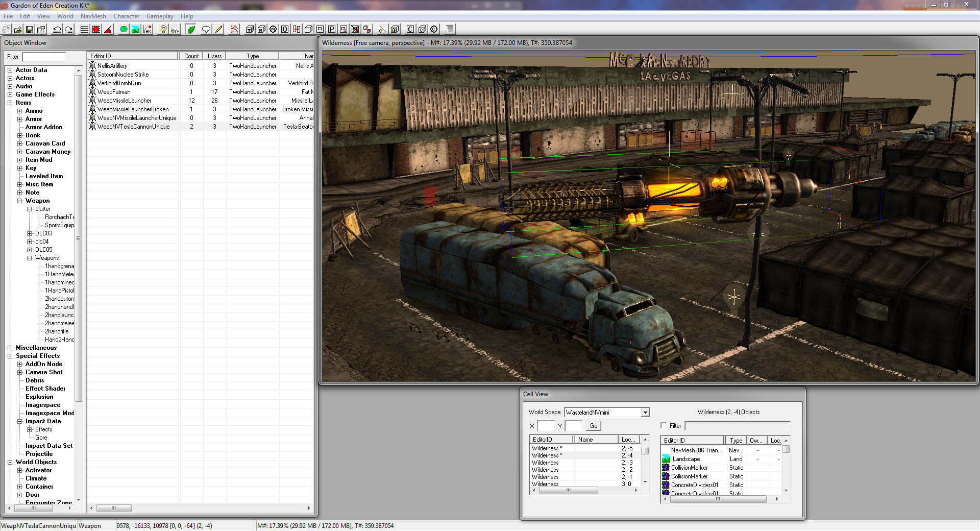Viewport: 980px width, 531px height.
Task: Click Go button in Cell View
Action: tap(594, 426)
